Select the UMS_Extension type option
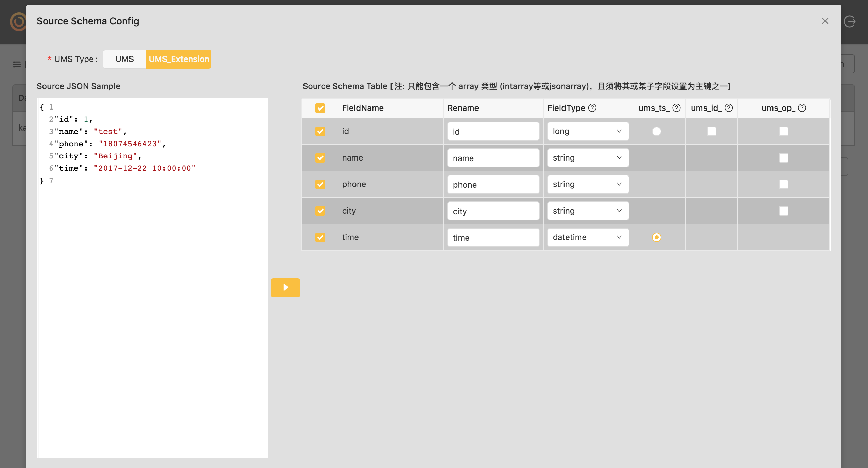Viewport: 868px width, 468px height. (x=179, y=59)
